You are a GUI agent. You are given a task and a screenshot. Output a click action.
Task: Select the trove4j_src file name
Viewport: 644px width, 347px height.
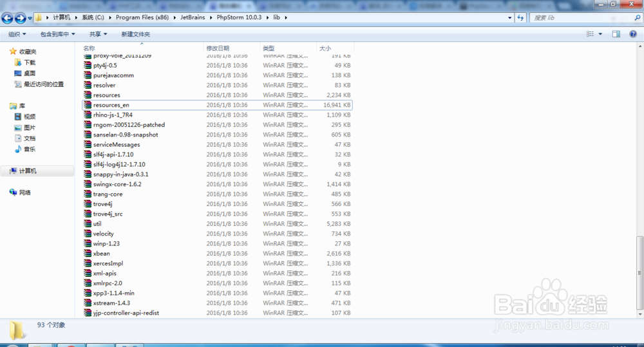pyautogui.click(x=108, y=214)
